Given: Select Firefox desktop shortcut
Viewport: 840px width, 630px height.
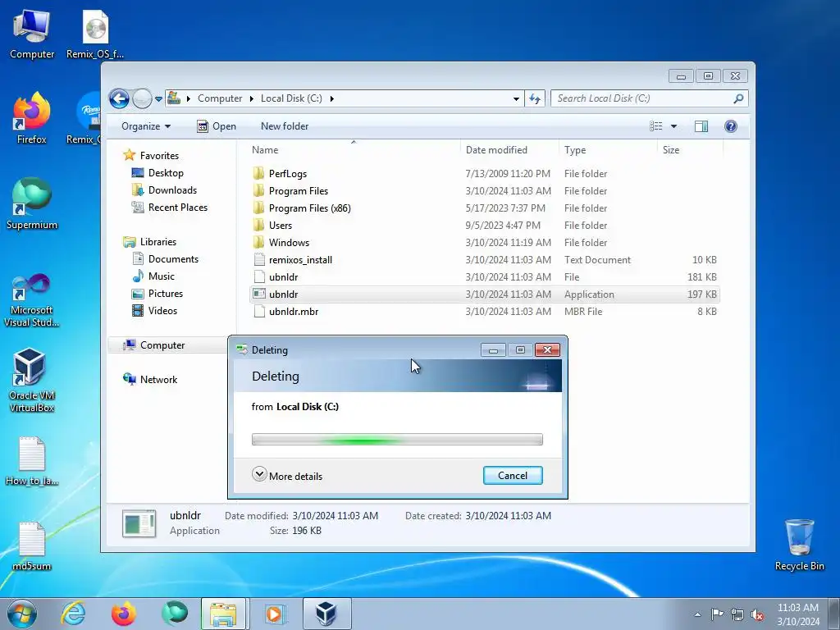Looking at the screenshot, I should [32, 119].
